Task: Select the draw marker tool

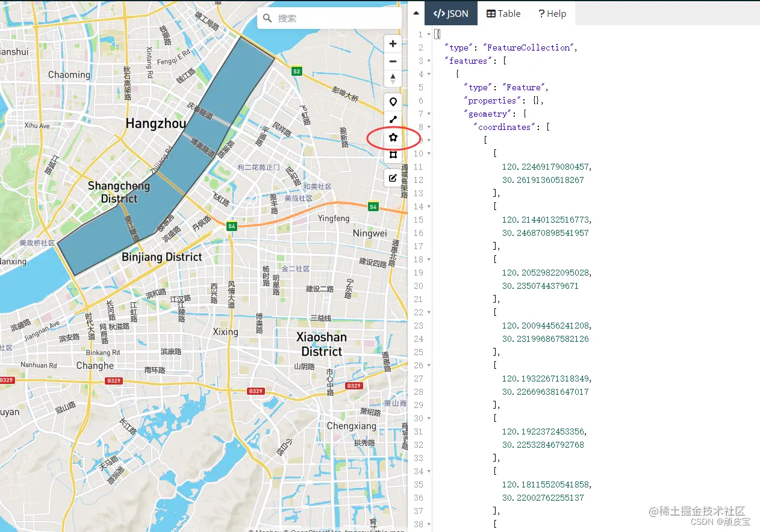Action: 393,102
